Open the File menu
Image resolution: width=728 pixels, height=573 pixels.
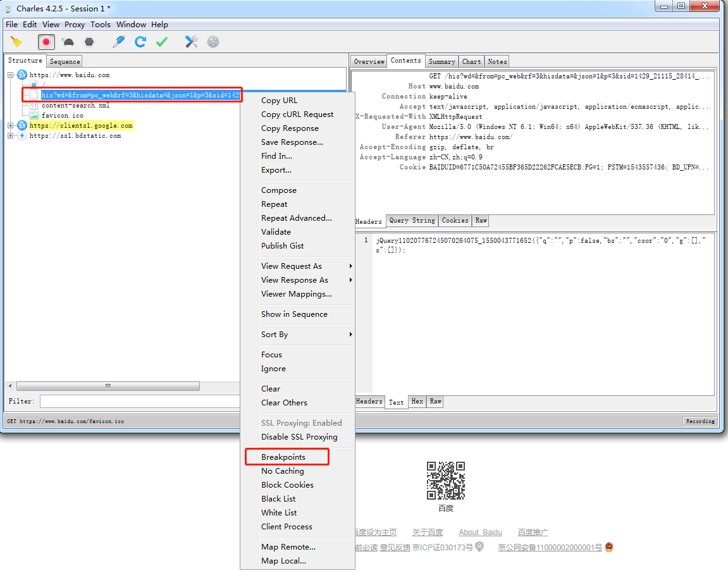[11, 25]
